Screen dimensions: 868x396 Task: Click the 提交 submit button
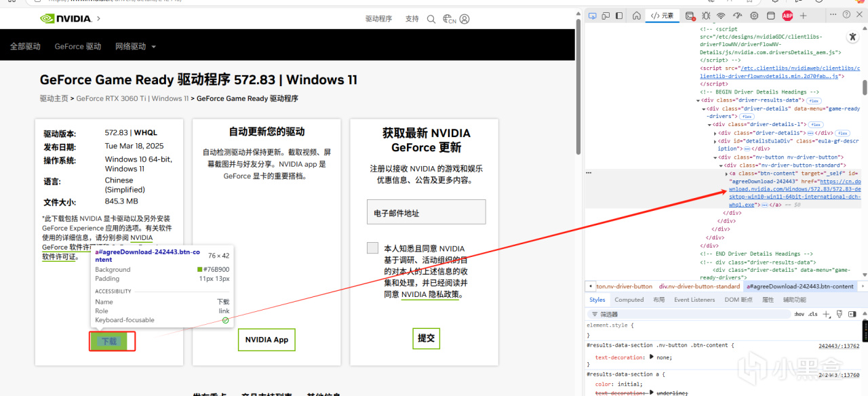tap(426, 338)
